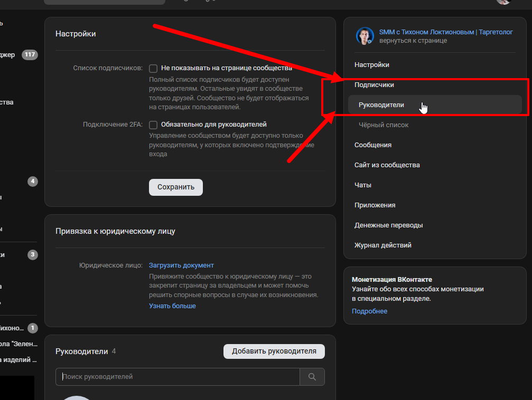Enable 'Обязательно для руководителей' 2FA checkbox
Viewport: 532px width, 400px height.
coord(153,125)
